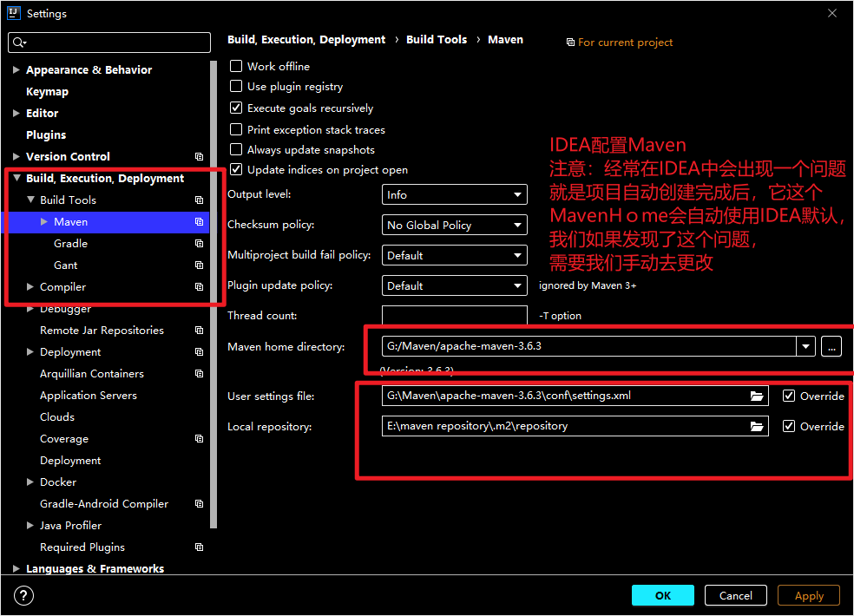The height and width of the screenshot is (616, 854).
Task: Click Build, Execution, Deployment breadcrumb
Action: pos(306,39)
